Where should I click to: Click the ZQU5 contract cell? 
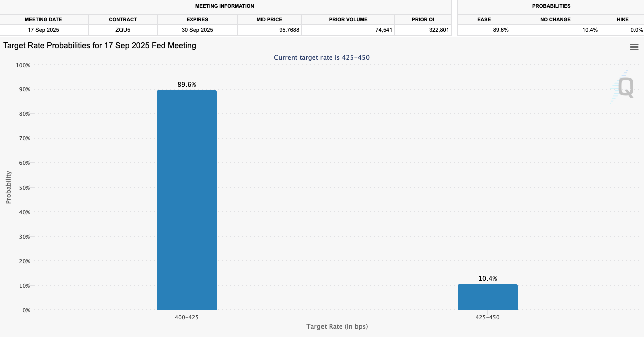[123, 30]
